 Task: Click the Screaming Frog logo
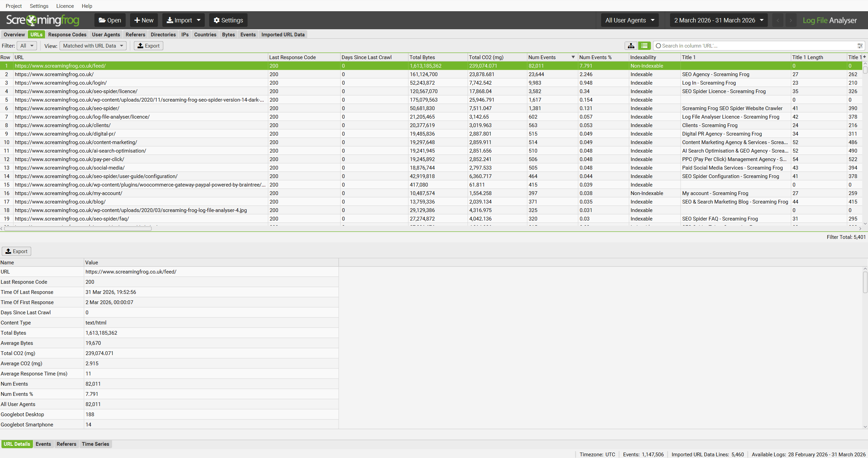pyautogui.click(x=43, y=20)
